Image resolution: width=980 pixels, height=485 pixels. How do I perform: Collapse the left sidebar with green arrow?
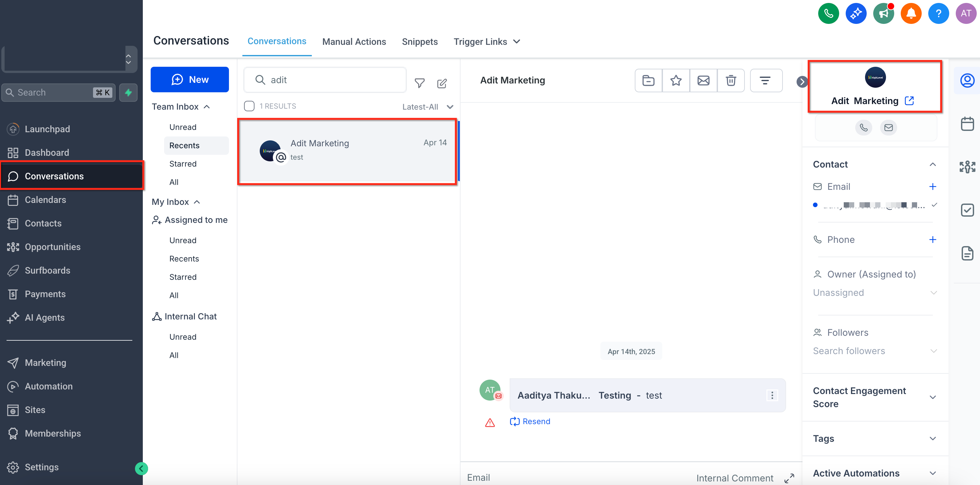[x=141, y=468]
